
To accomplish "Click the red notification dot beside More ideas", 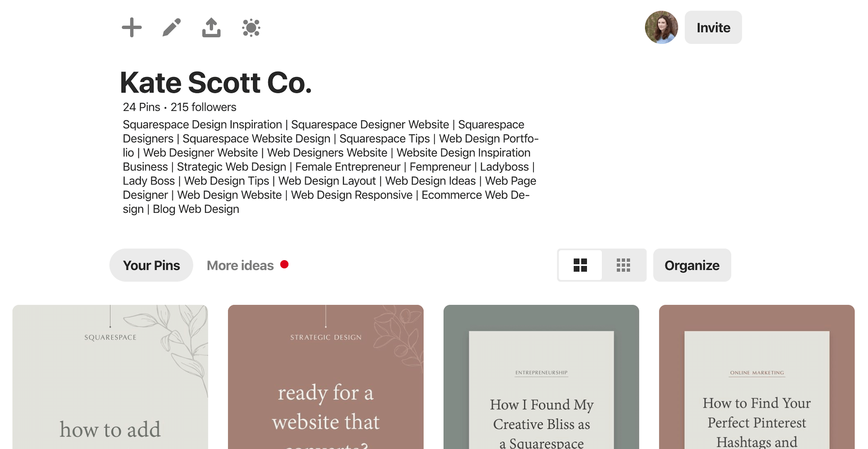I will [x=285, y=264].
